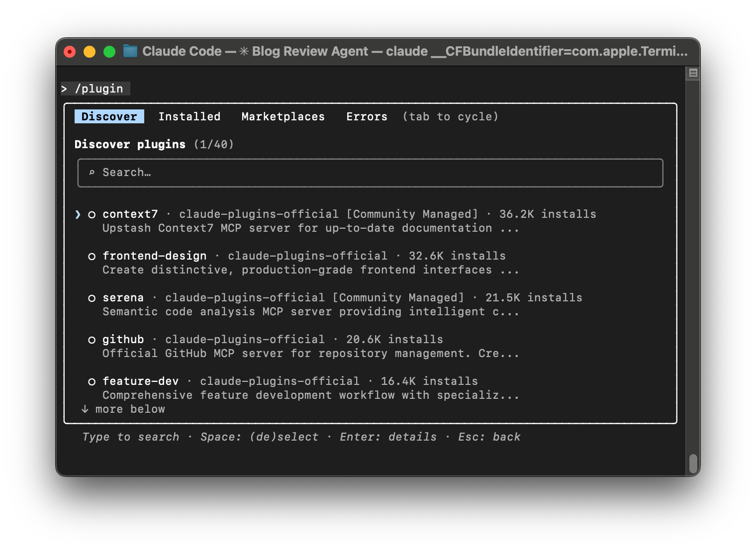
Task: Open the feature-dev plugin description
Action: (311, 395)
